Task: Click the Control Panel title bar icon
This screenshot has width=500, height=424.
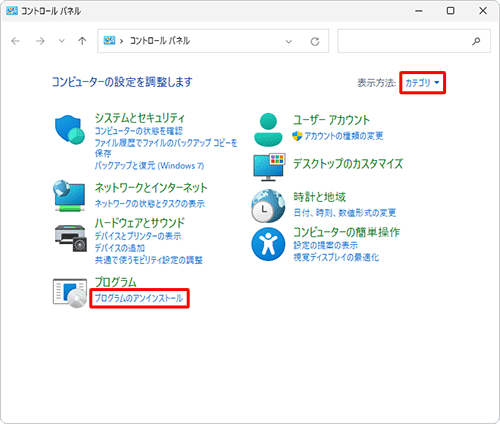Action: 12,11
